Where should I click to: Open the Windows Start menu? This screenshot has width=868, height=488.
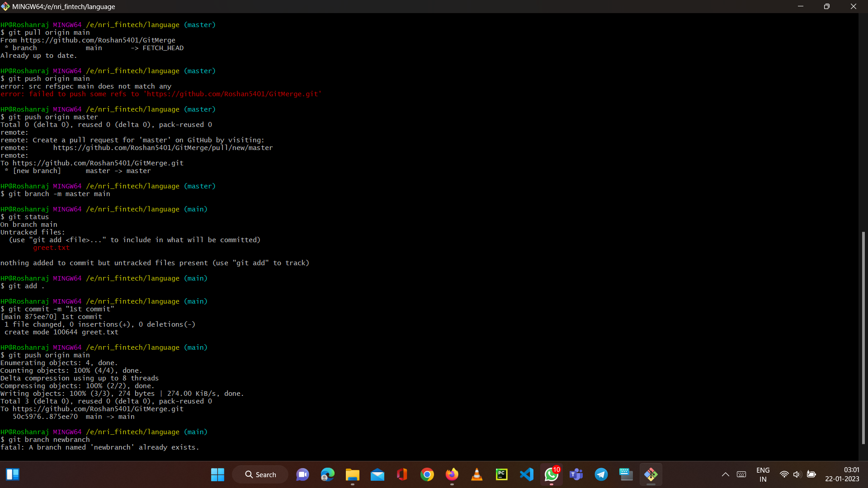point(217,474)
